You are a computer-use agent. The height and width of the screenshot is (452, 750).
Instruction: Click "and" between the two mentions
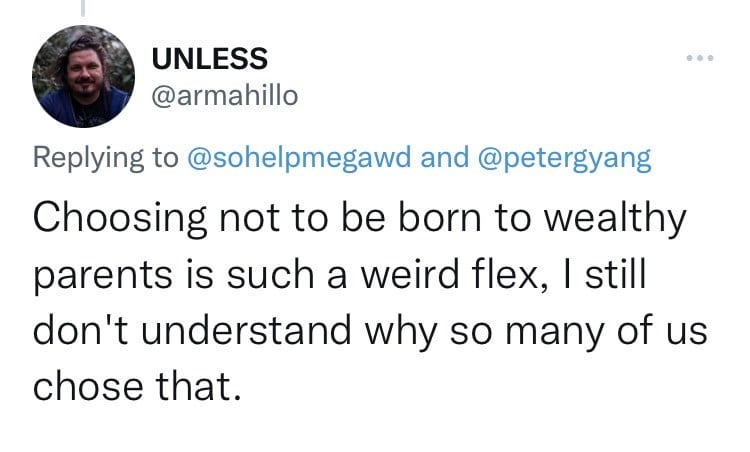pos(444,157)
